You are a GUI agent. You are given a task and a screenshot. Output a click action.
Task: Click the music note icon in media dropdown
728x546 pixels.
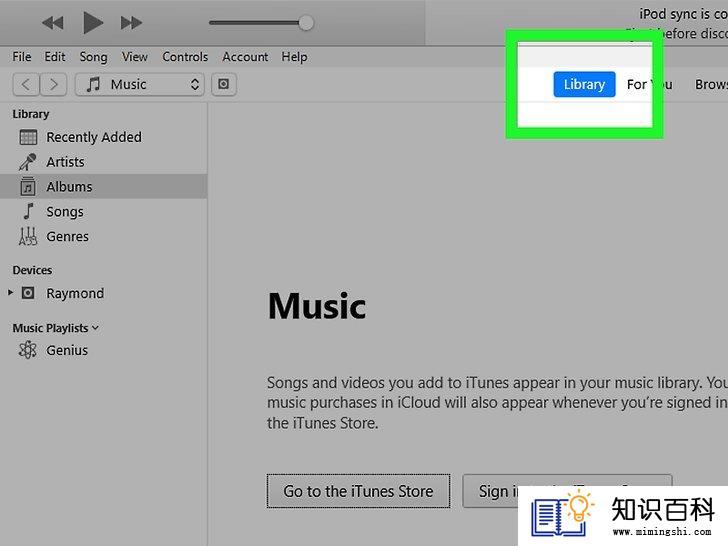(93, 84)
